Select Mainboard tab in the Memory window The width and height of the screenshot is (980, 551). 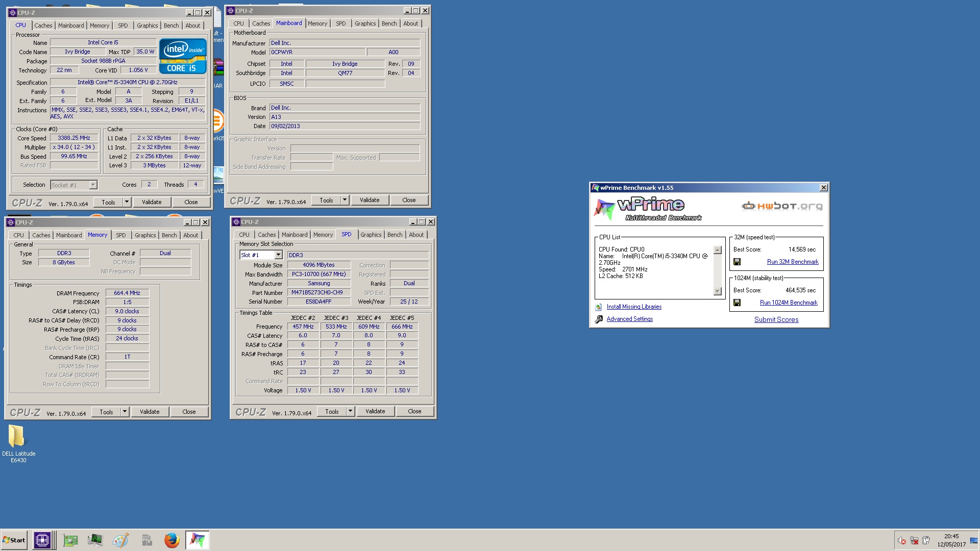[x=69, y=235]
